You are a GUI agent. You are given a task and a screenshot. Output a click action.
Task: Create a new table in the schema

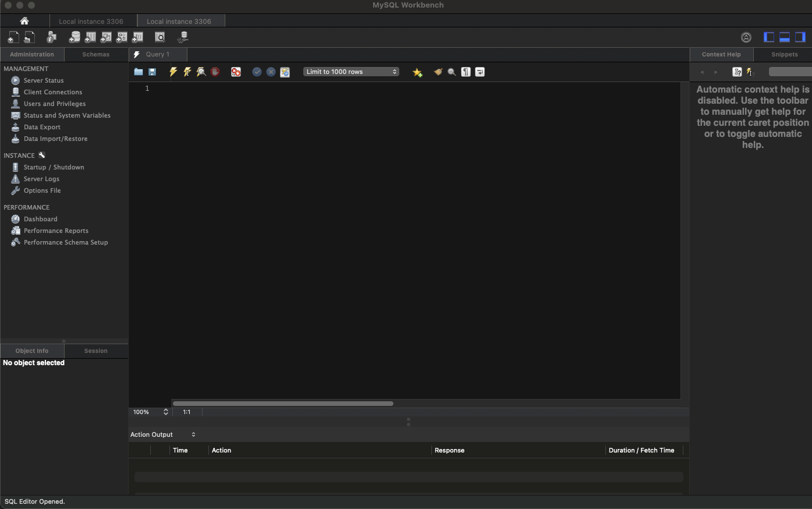90,37
